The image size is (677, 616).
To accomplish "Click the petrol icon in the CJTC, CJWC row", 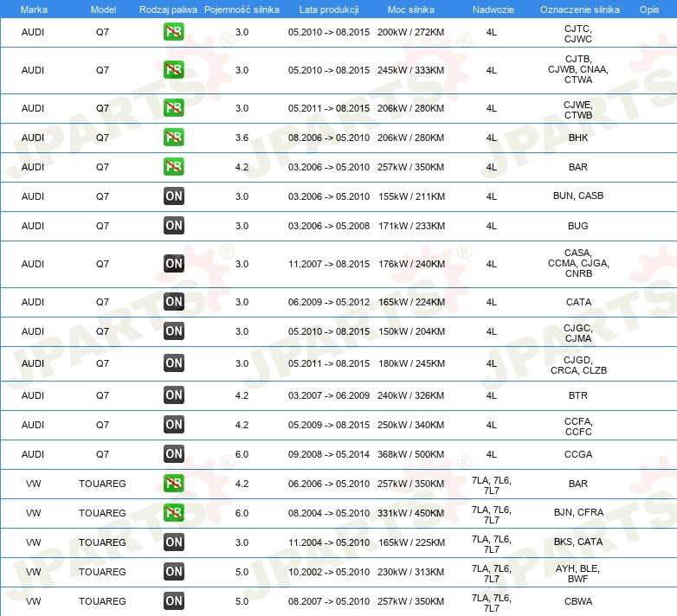I will click(173, 32).
